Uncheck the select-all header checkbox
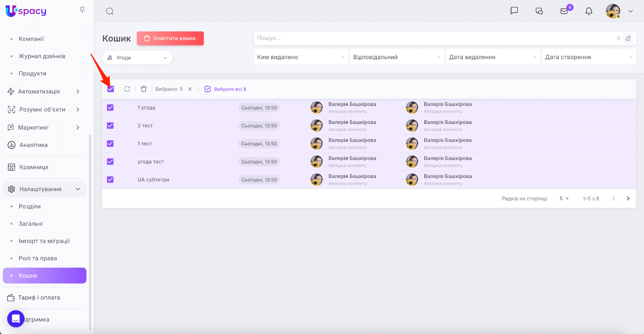The image size is (644, 334). click(111, 89)
